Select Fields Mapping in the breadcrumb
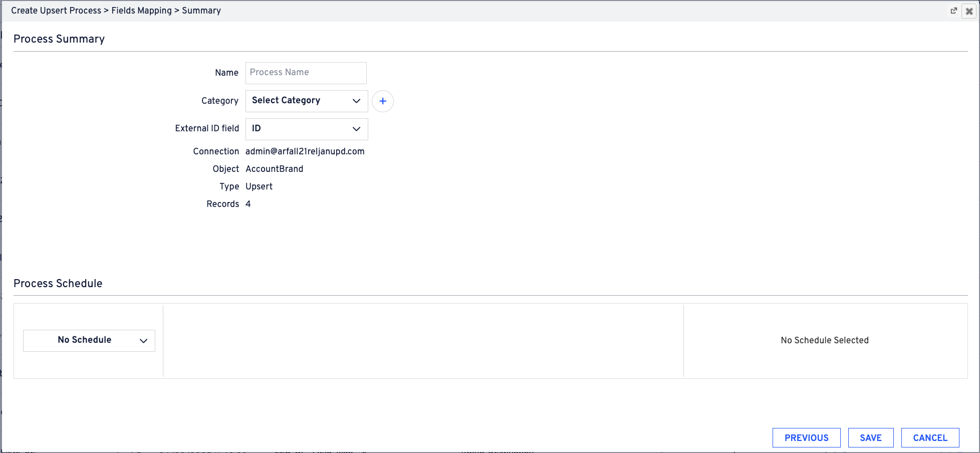The width and height of the screenshot is (980, 453). [141, 11]
